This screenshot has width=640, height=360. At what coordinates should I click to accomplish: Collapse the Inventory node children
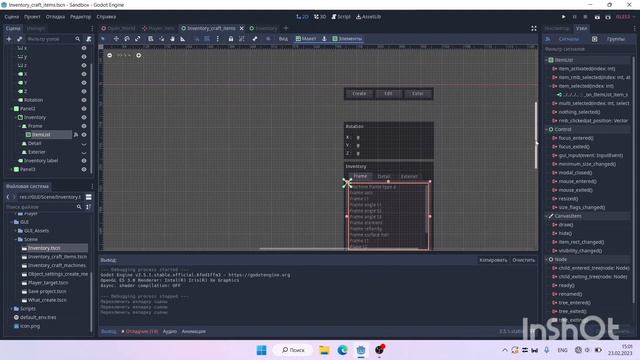tap(16, 117)
